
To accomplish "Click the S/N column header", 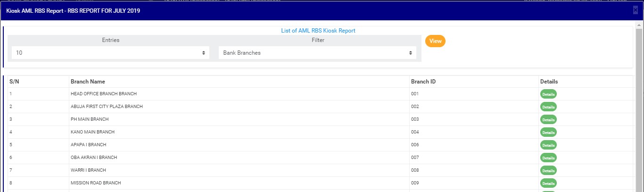I will click(14, 82).
